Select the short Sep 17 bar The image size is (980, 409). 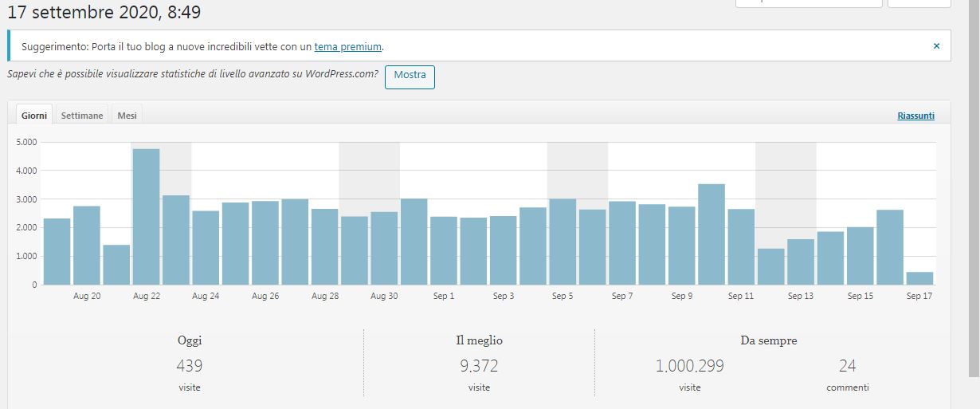919,278
